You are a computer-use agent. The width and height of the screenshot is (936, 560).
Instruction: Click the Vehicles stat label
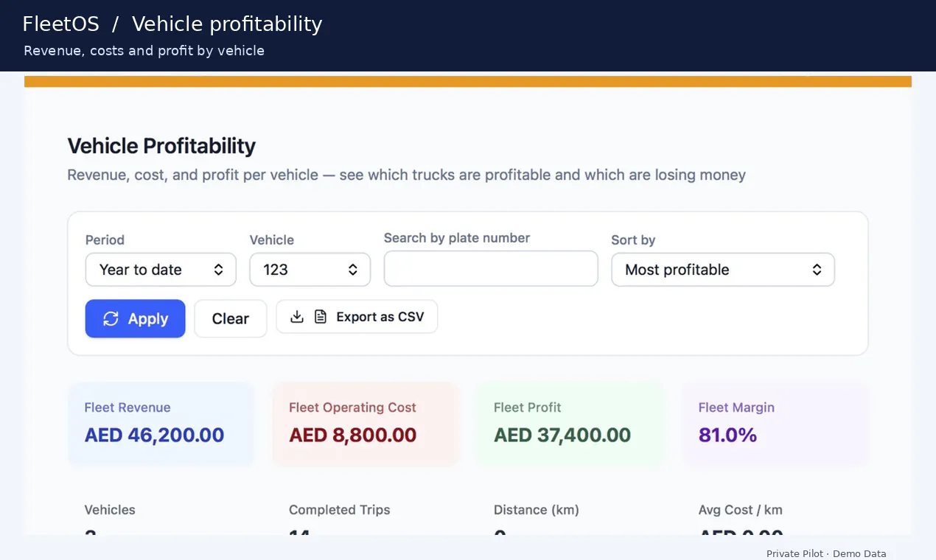[110, 510]
